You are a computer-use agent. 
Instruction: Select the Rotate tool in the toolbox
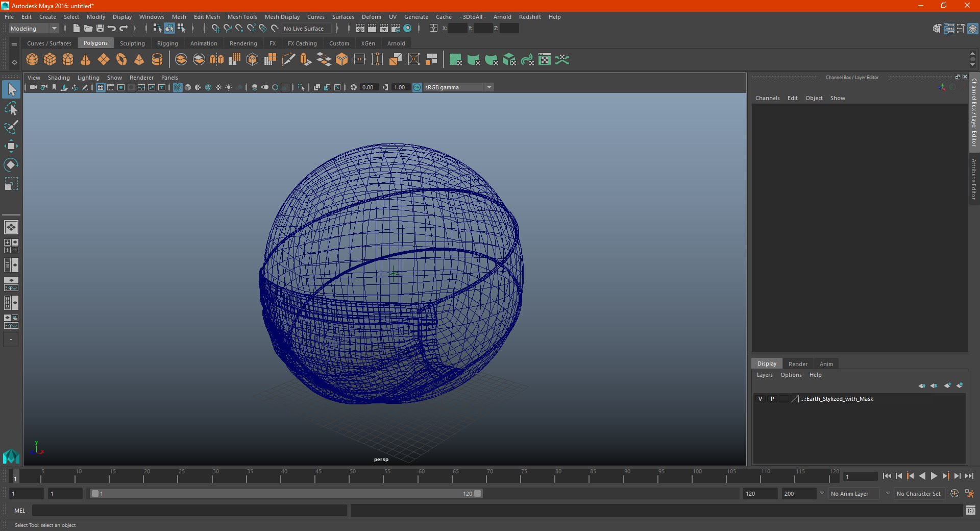pos(11,165)
